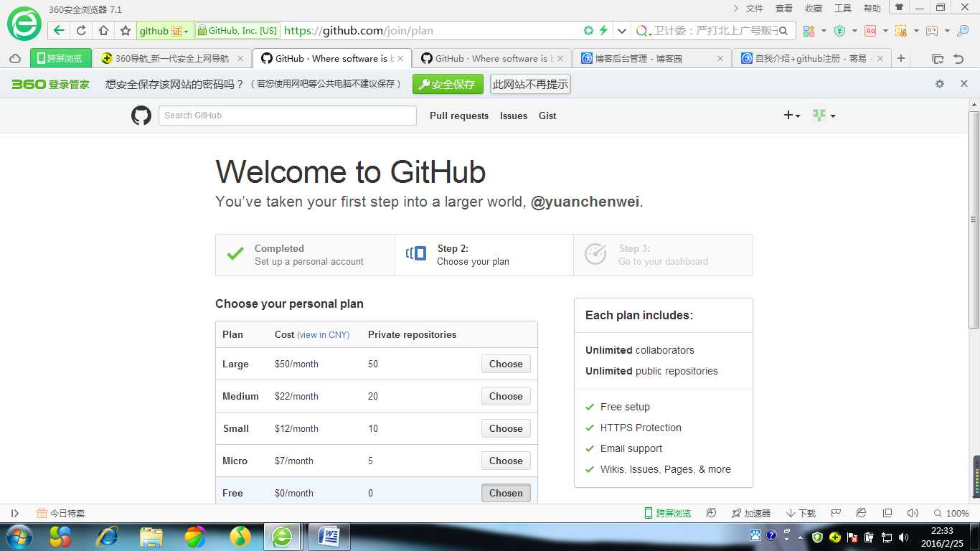Click the 360 browser logo
This screenshot has height=551, width=980.
click(x=24, y=24)
